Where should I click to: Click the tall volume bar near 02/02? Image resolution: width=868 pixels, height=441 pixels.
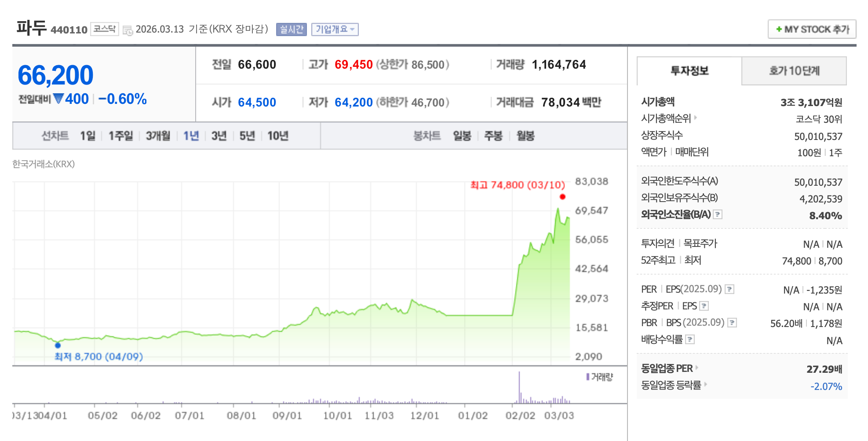[519, 387]
